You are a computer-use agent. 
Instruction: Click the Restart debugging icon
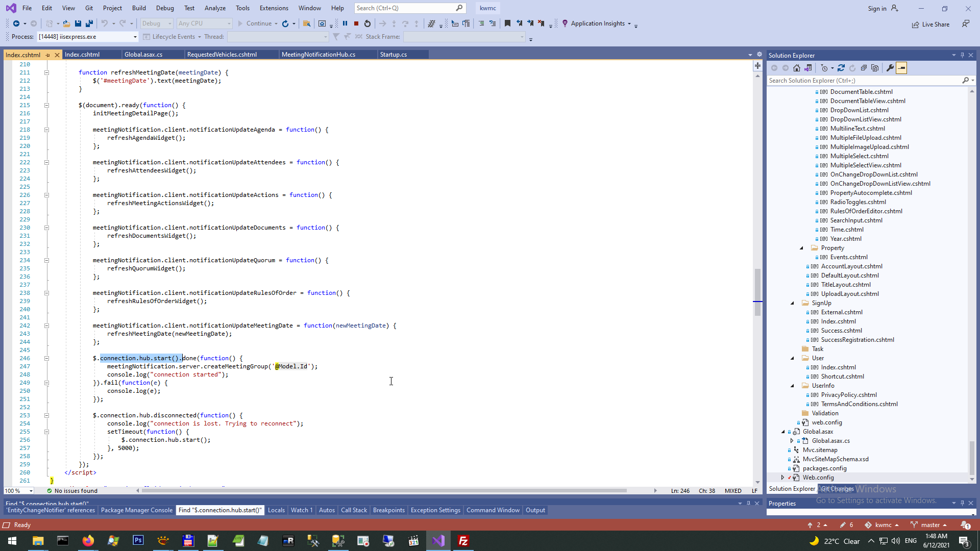[367, 23]
